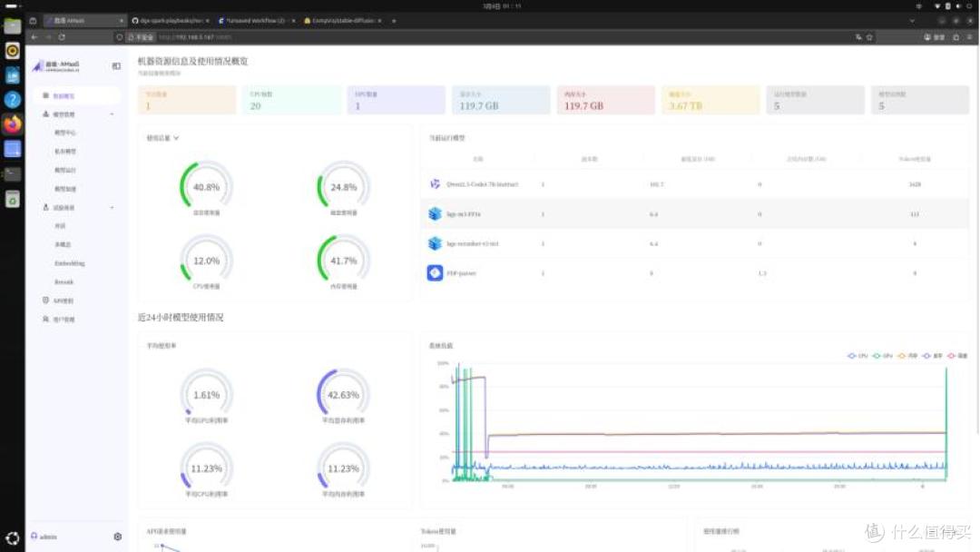This screenshot has width=980, height=552.
Task: Click the 40.8% usage gauge
Action: pos(206,187)
